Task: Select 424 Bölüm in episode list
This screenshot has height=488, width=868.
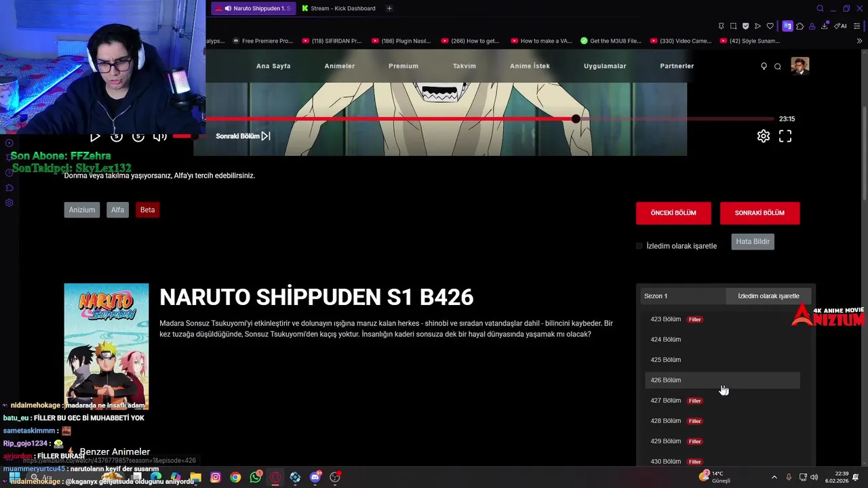Action: point(722,340)
